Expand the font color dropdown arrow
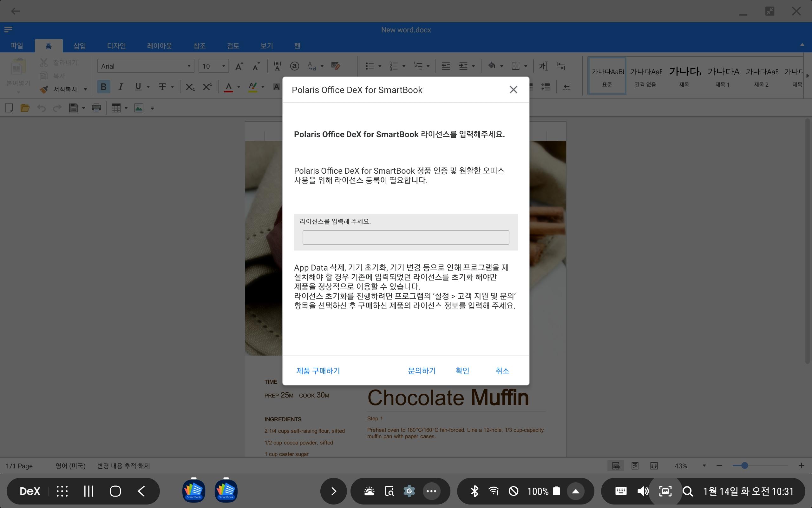812x508 pixels. click(239, 87)
